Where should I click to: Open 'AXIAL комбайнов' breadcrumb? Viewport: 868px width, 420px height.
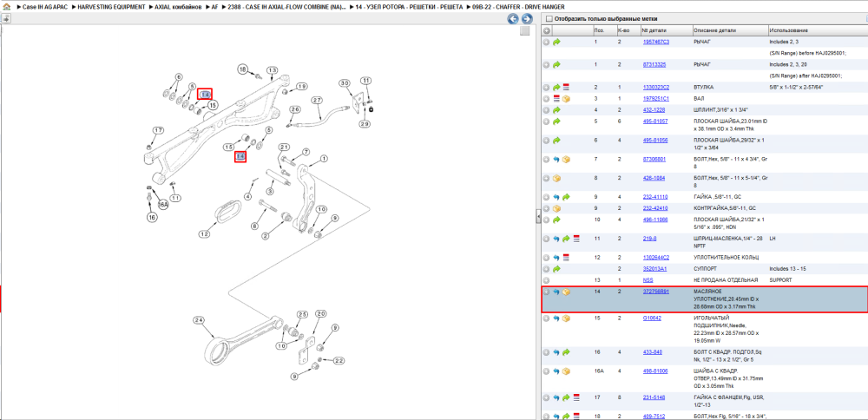(178, 7)
